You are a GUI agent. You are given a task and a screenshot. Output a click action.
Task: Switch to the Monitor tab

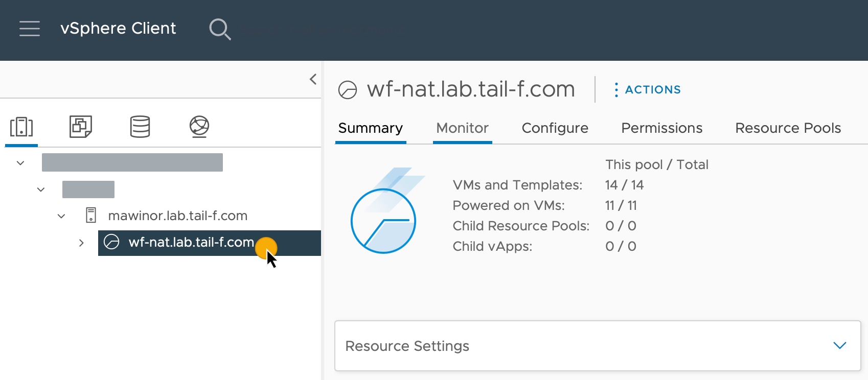pyautogui.click(x=462, y=128)
